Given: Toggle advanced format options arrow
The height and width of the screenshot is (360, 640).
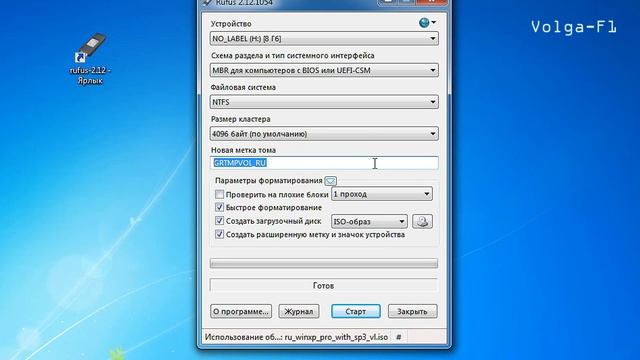Looking at the screenshot, I should coord(330,181).
